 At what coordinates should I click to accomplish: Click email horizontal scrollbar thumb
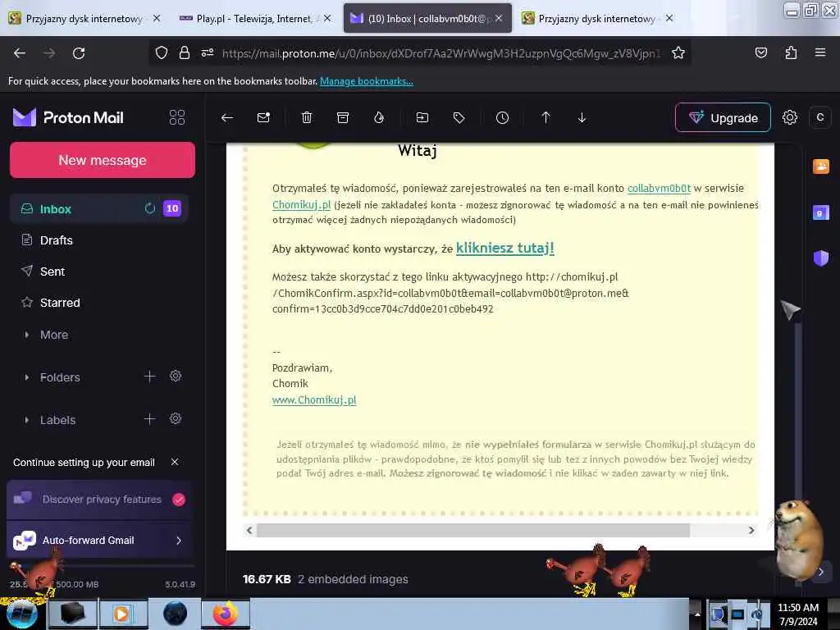pos(473,531)
